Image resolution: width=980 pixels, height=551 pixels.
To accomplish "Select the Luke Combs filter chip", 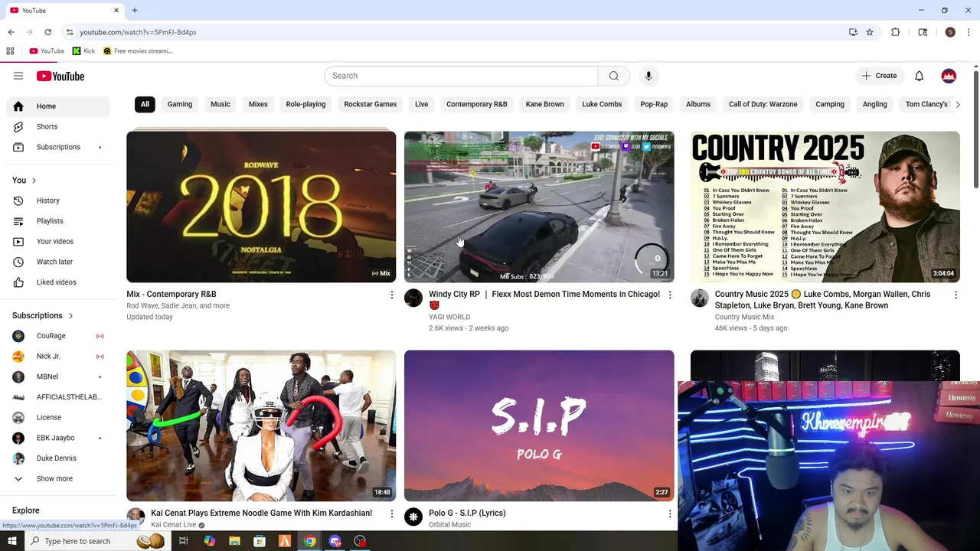I will [x=602, y=104].
